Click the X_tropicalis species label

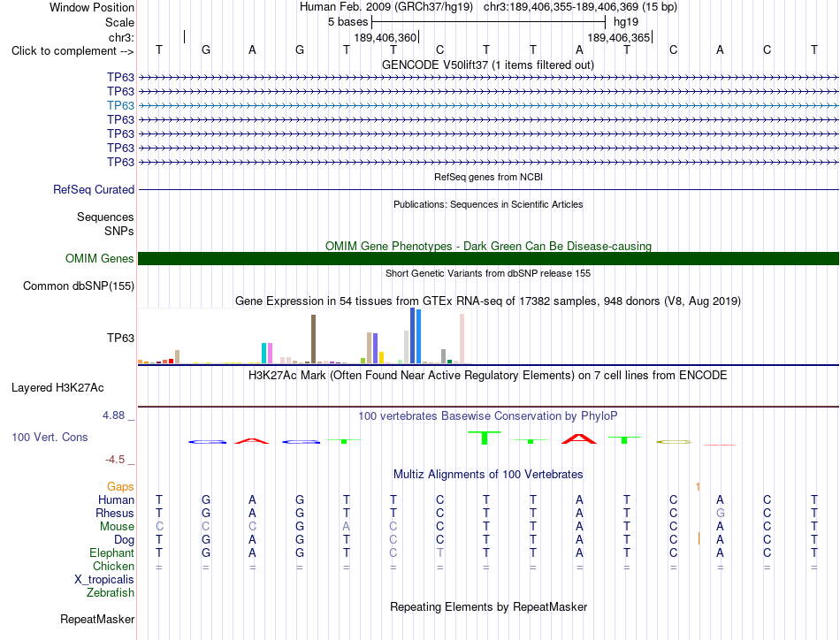[104, 580]
